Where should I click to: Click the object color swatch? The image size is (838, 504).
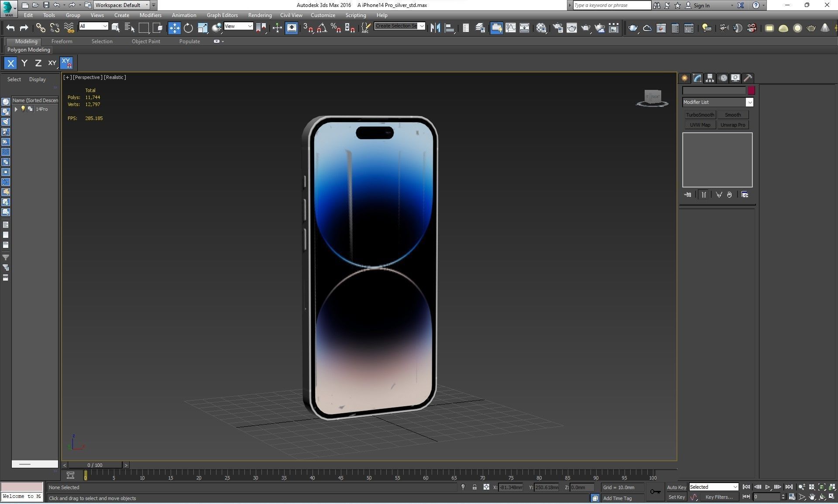point(751,91)
